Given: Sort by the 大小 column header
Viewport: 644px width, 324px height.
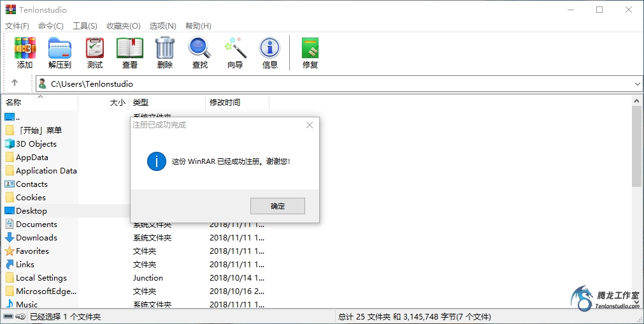Looking at the screenshot, I should coord(103,103).
